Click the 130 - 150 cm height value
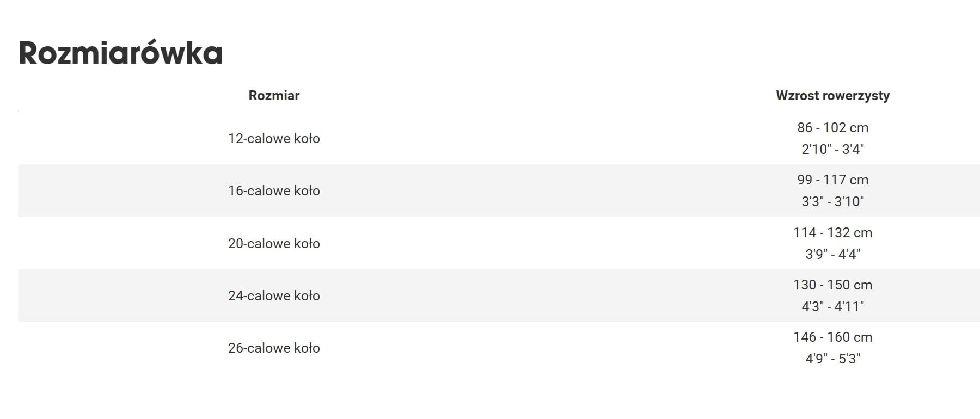Image resolution: width=980 pixels, height=419 pixels. pos(832,285)
